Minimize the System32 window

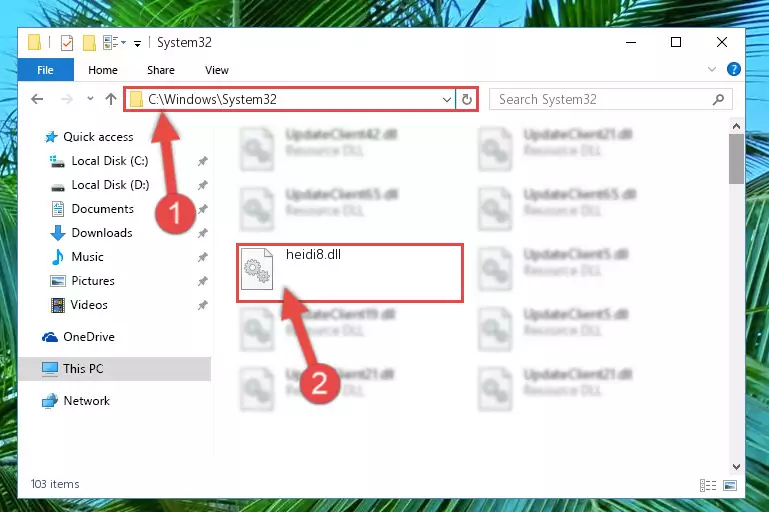click(x=631, y=43)
